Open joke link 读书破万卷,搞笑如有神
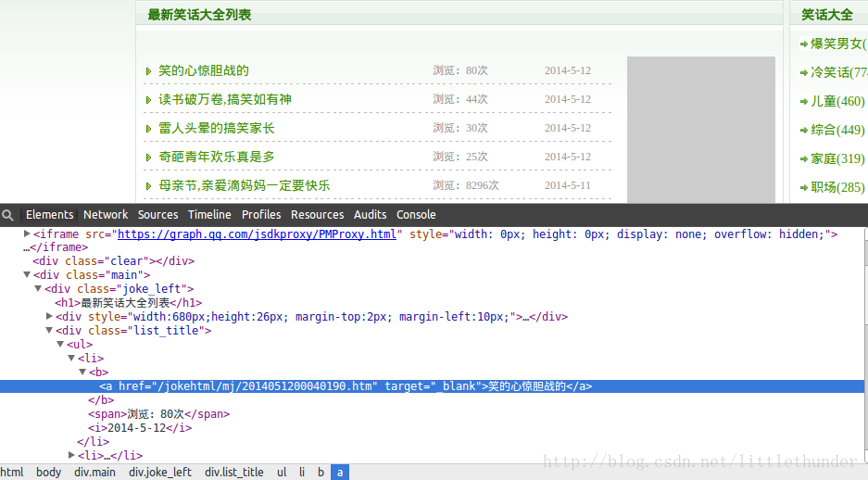This screenshot has height=480, width=868. click(225, 100)
